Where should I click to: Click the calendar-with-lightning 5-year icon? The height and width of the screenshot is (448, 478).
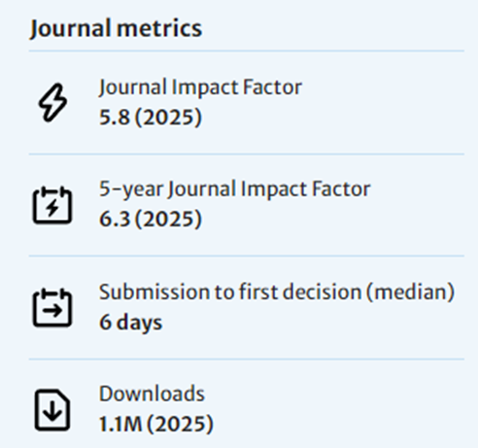52,205
